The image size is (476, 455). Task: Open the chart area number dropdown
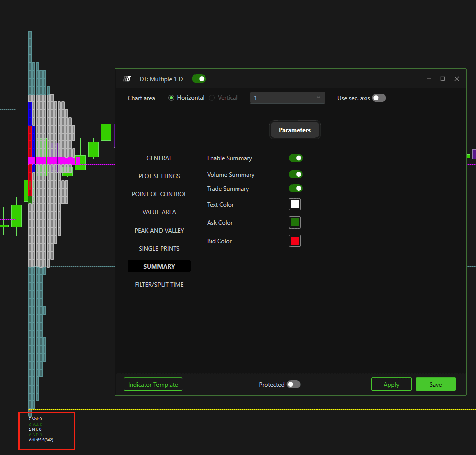point(287,98)
